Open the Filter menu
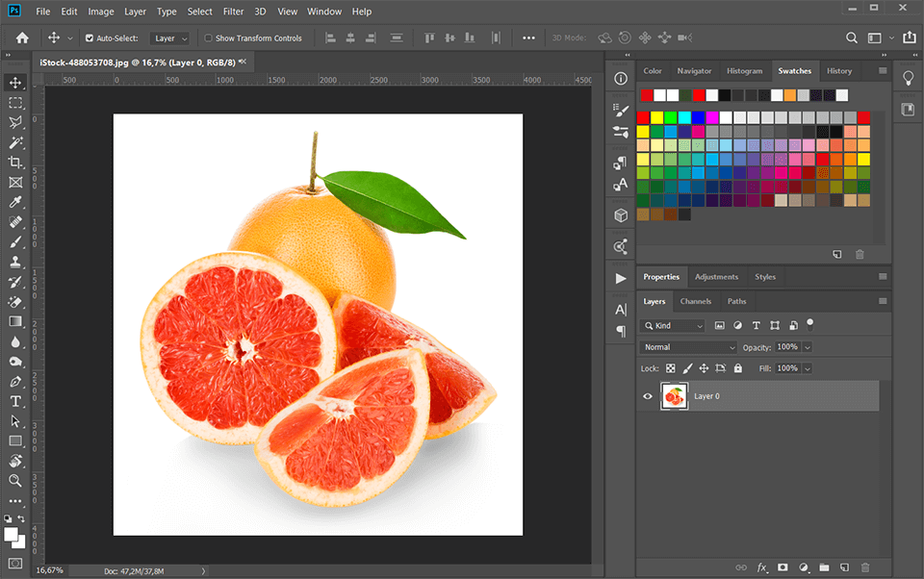This screenshot has width=924, height=579. 233,12
